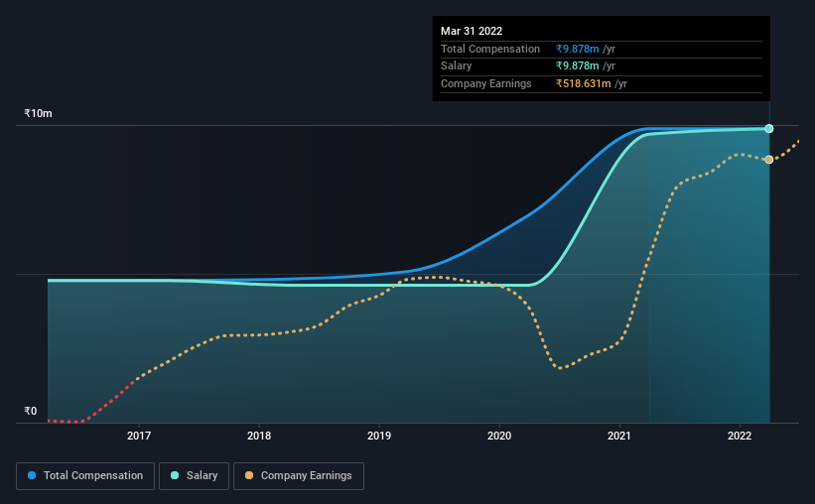Click the 2017 x-axis label

(x=139, y=436)
